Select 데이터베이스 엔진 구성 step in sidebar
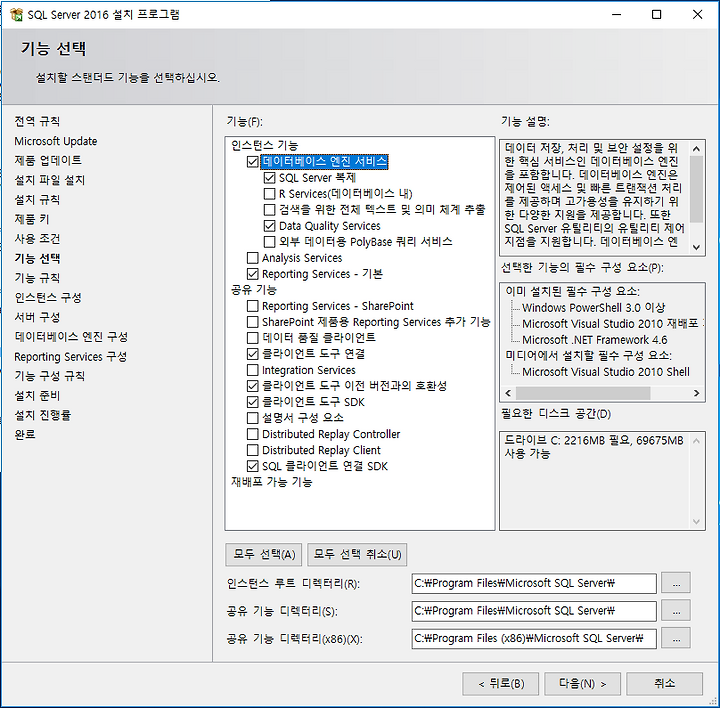The image size is (720, 708). click(x=71, y=337)
